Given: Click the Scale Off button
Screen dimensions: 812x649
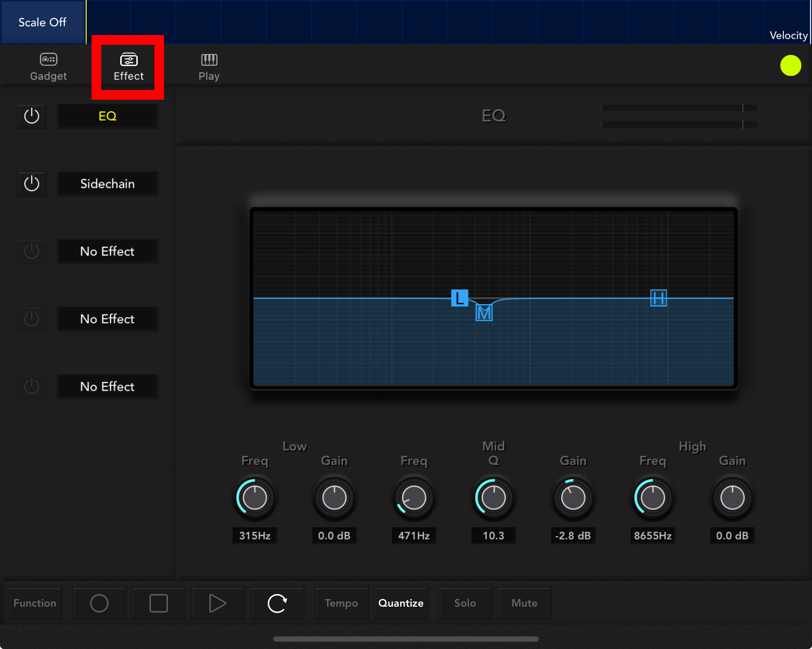Looking at the screenshot, I should (42, 22).
